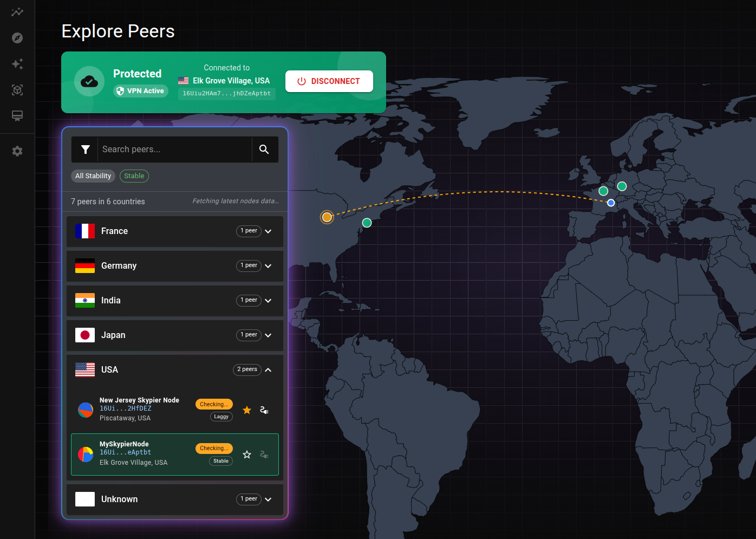Screen dimensions: 756x539
Task: Click connect plug icon for New Jersey node
Action: (x=264, y=410)
